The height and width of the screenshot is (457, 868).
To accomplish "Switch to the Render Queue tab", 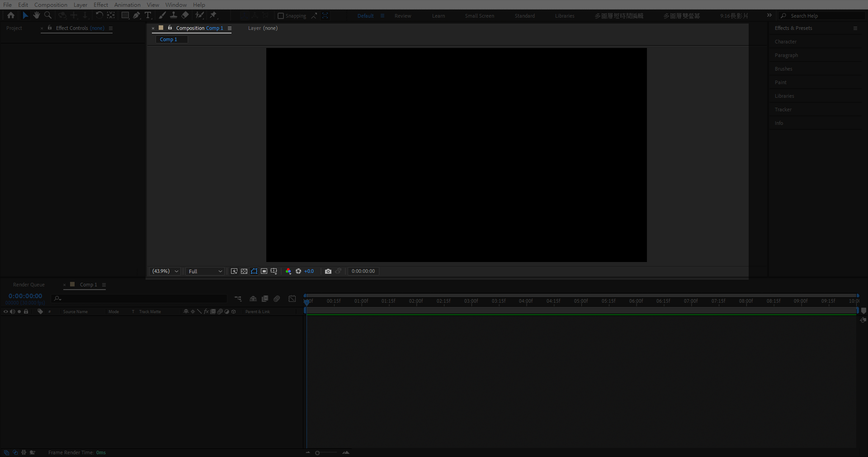I will coord(28,285).
